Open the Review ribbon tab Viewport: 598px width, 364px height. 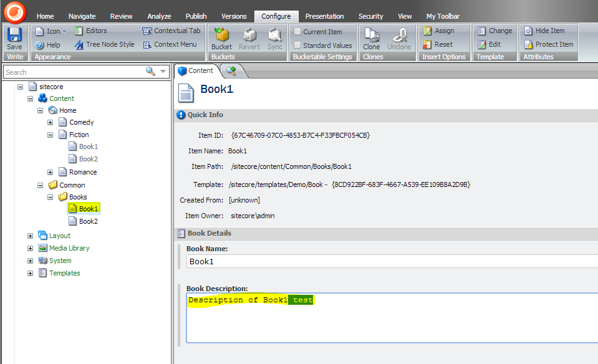(x=121, y=16)
